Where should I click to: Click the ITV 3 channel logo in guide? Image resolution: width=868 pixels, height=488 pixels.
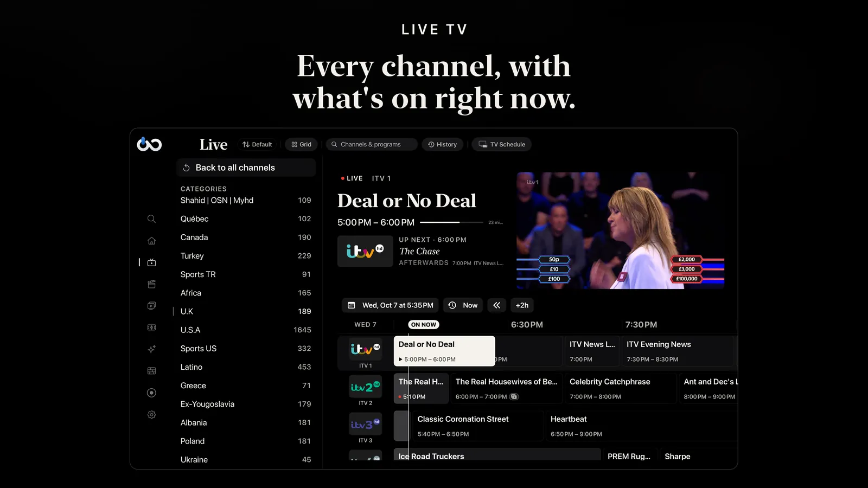click(365, 424)
